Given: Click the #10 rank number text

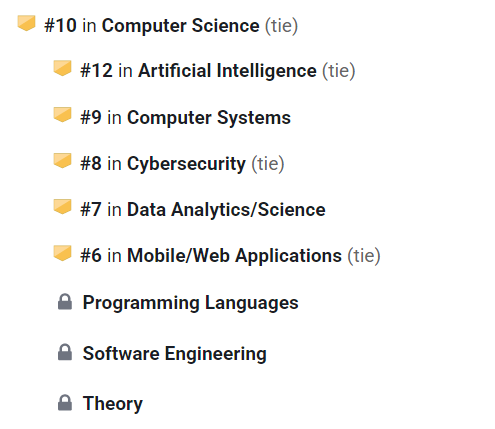Looking at the screenshot, I should 60,26.
